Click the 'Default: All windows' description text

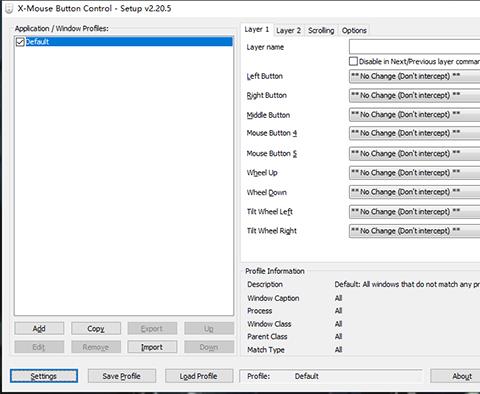pyautogui.click(x=407, y=284)
